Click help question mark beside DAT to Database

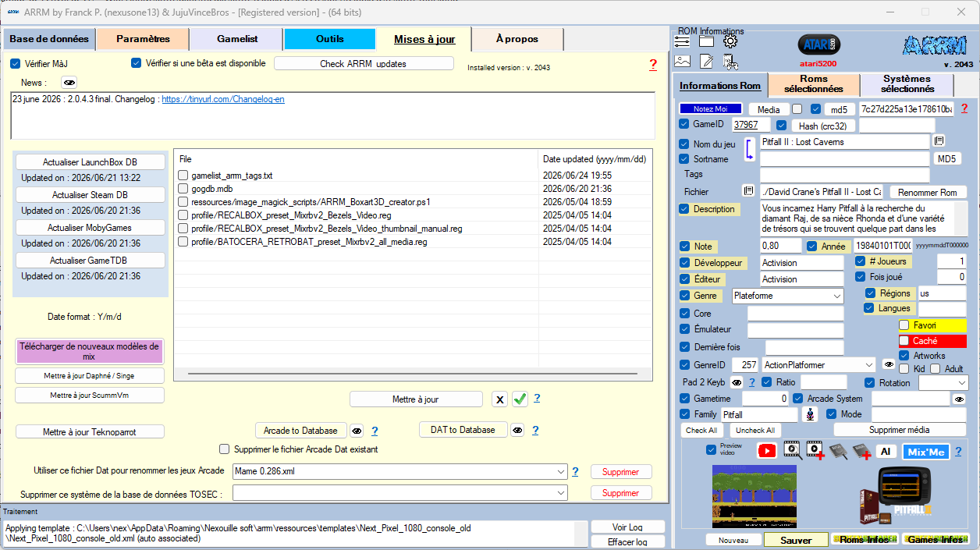pos(535,430)
